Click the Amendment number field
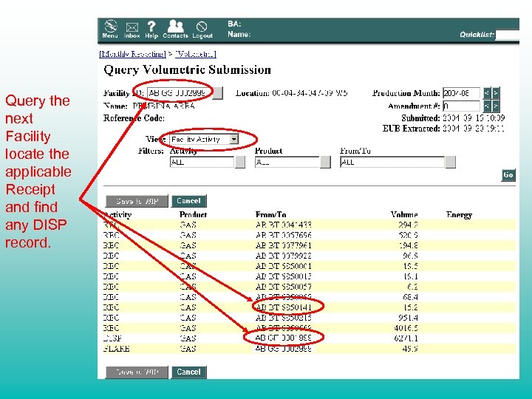This screenshot has width=532, height=399. click(x=461, y=106)
